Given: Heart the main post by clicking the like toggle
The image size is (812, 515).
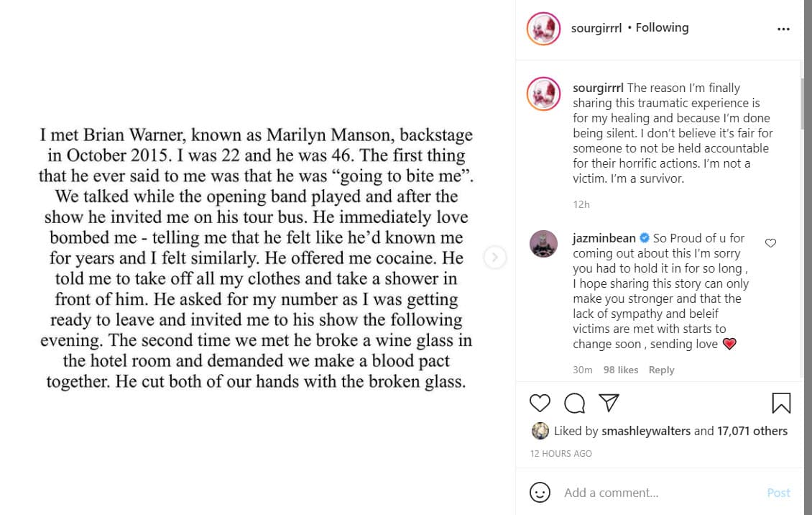Looking at the screenshot, I should coord(540,403).
